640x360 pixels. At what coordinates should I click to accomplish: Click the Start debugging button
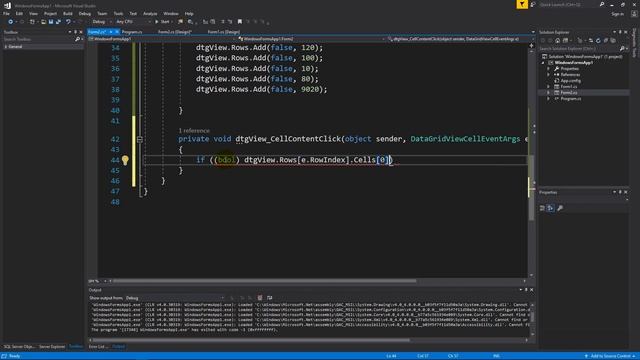point(162,22)
